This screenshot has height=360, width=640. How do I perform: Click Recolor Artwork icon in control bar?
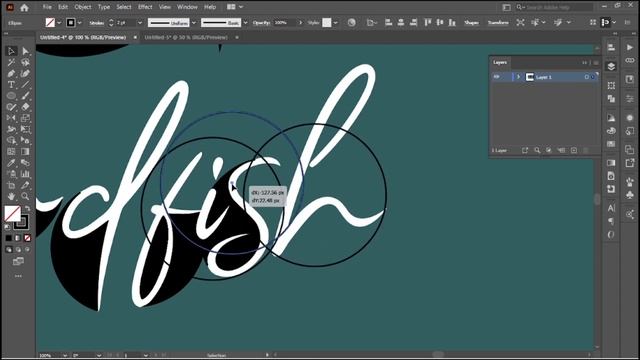tap(351, 22)
